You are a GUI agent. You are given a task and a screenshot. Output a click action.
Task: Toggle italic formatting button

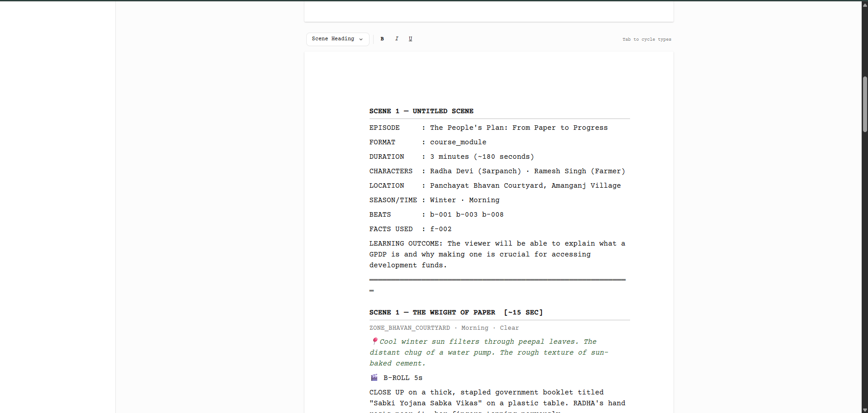pyautogui.click(x=397, y=39)
